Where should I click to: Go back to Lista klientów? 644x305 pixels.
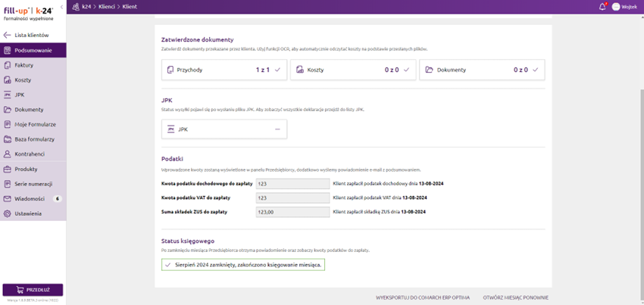tap(33, 36)
